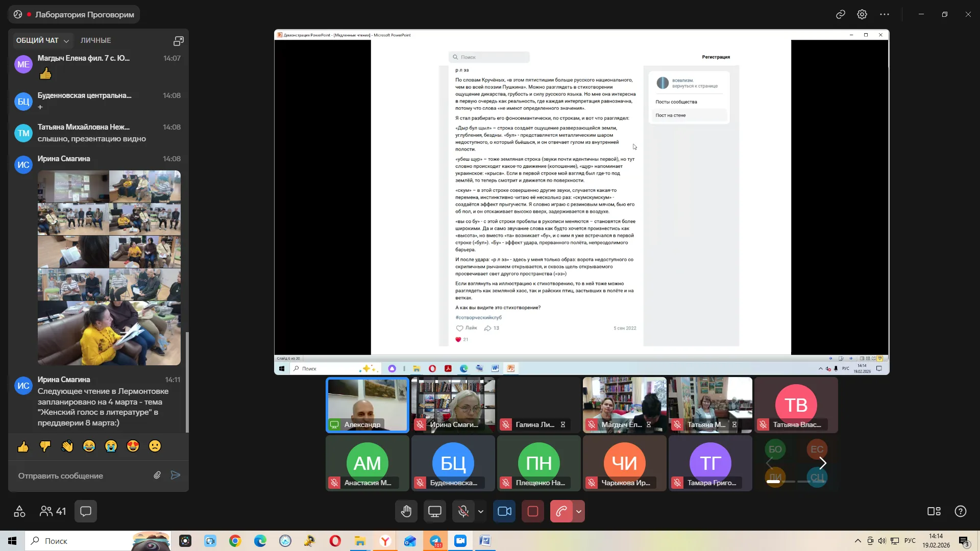980x551 pixels.
Task: Send thumbs-up reaction from reaction bar
Action: (x=23, y=447)
